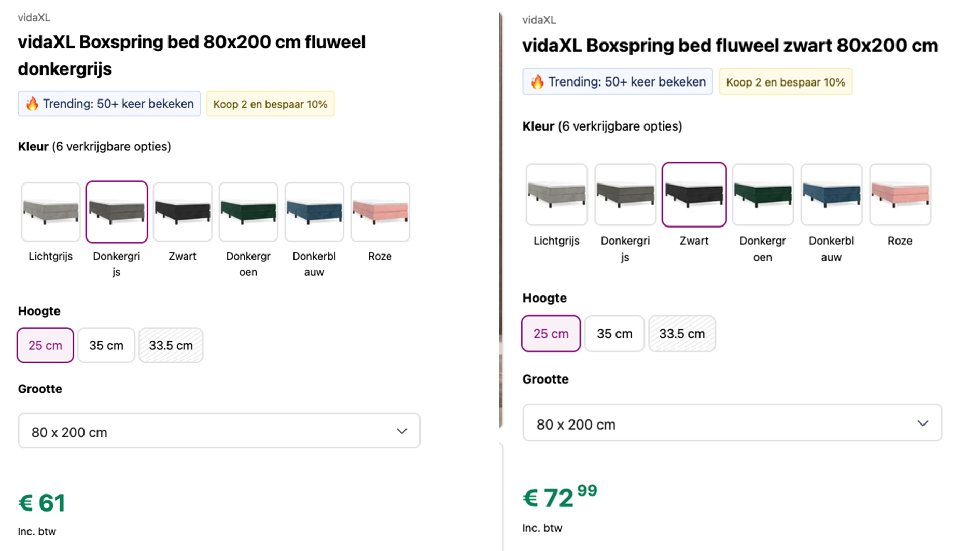Viewport: 980px width, 551px height.
Task: Click the Trending badge on right product
Action: point(618,82)
